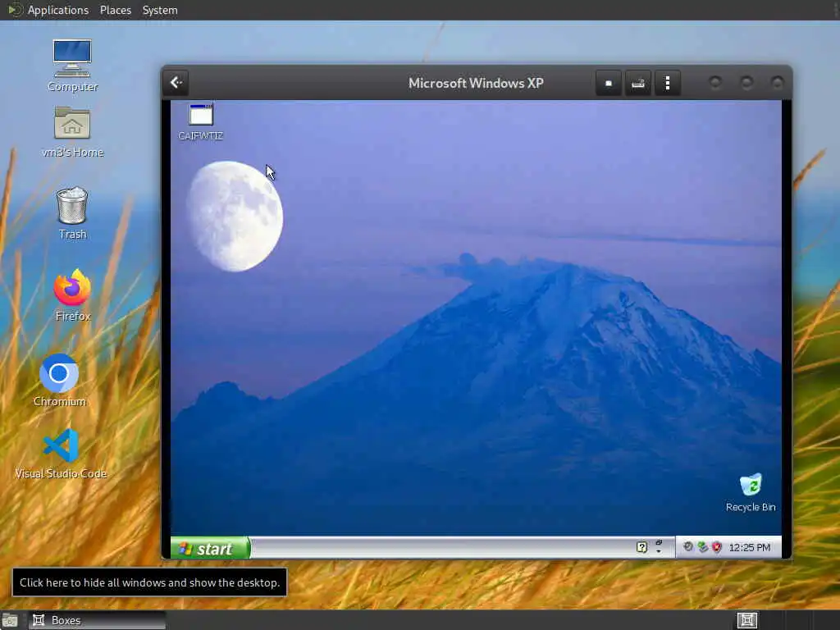Select the Firefox desktop icon

tap(72, 295)
